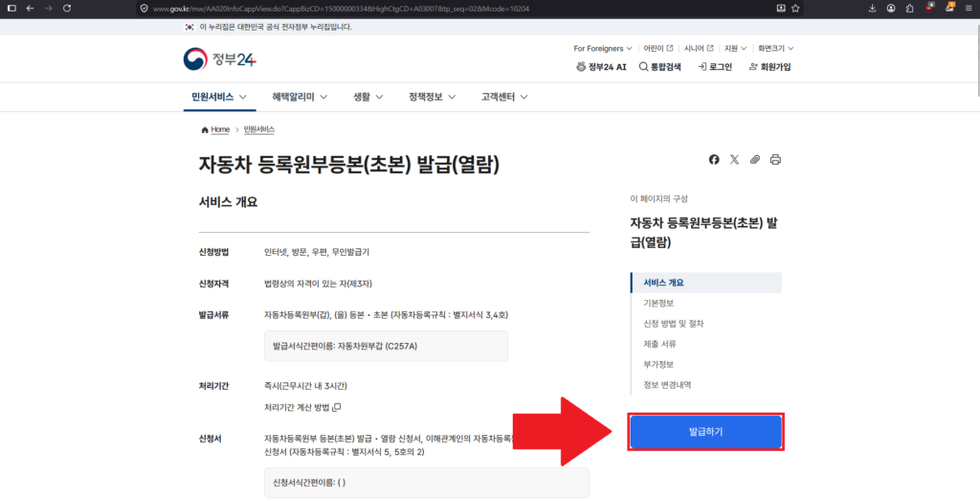980x501 pixels.
Task: Jump to 정보 변경내역 section
Action: pyautogui.click(x=667, y=385)
